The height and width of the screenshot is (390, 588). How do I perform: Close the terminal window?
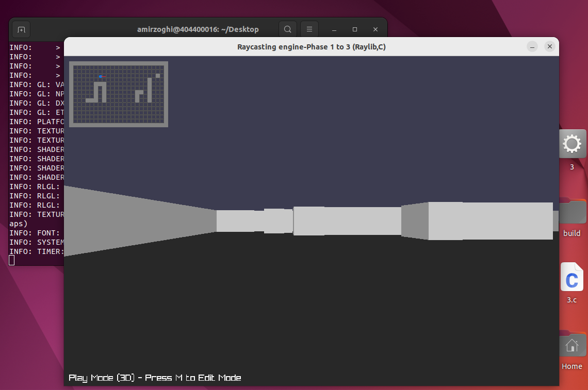click(x=375, y=29)
